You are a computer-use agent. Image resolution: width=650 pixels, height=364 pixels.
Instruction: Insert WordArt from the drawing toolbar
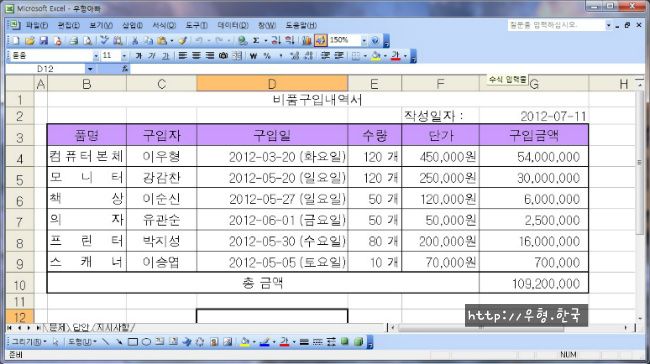click(x=187, y=342)
